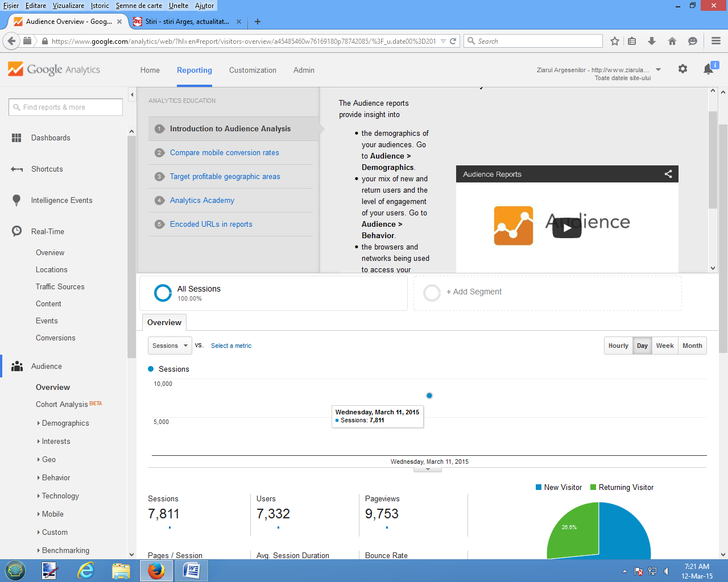Click the Sessions data point on chart
The height and width of the screenshot is (582, 728).
(x=429, y=396)
